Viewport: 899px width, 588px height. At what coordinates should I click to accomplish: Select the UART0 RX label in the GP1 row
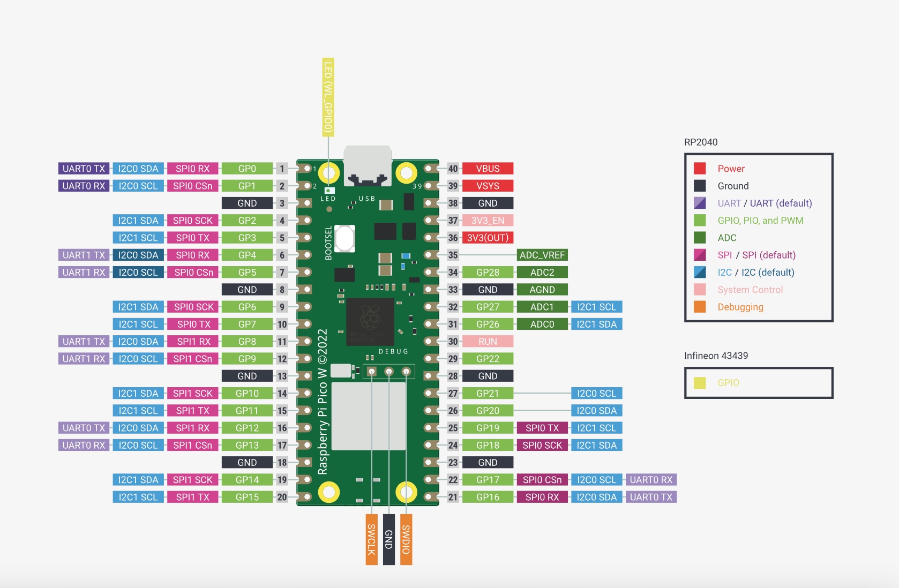coord(84,186)
